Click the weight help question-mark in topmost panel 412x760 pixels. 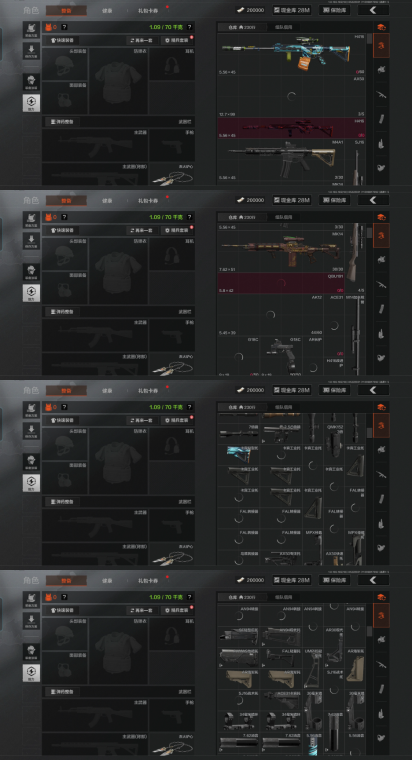pos(190,27)
